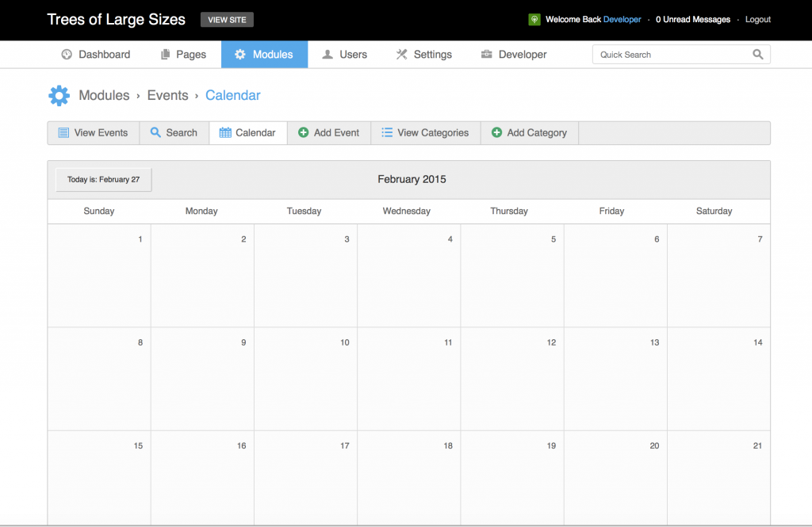
Task: Open 0 Unread Messages
Action: click(x=693, y=20)
